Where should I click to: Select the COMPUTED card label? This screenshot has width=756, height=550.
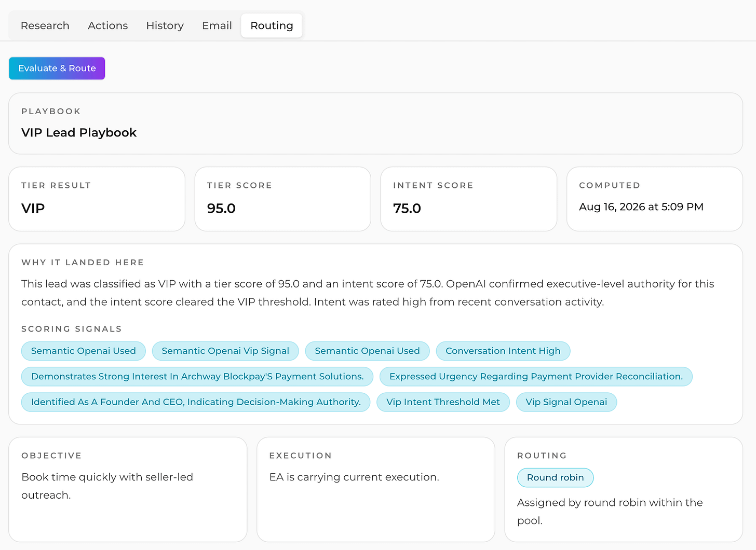click(610, 185)
